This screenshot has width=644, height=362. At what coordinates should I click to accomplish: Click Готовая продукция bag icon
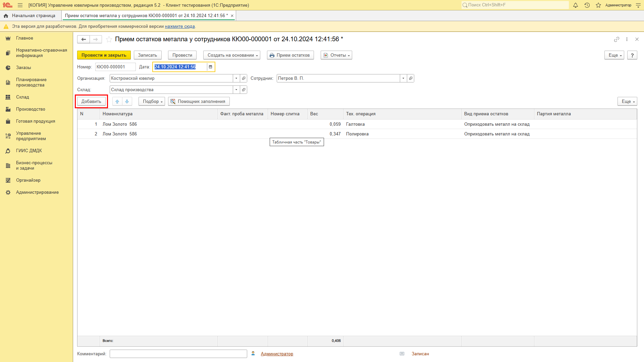(x=8, y=121)
